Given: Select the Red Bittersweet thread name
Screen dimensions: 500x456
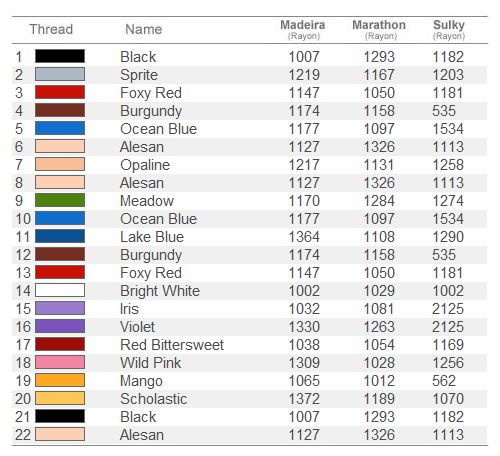Looking at the screenshot, I should pos(172,345).
